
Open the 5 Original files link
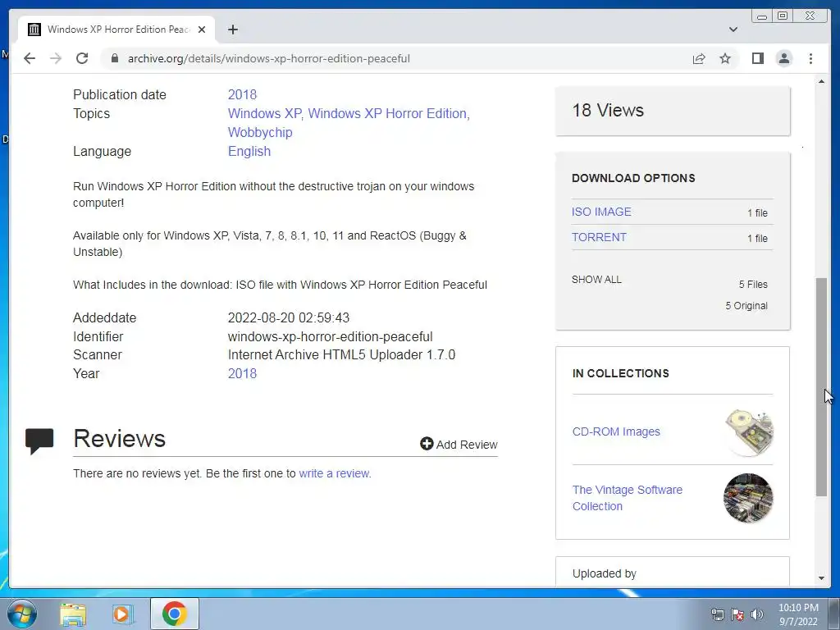(746, 306)
